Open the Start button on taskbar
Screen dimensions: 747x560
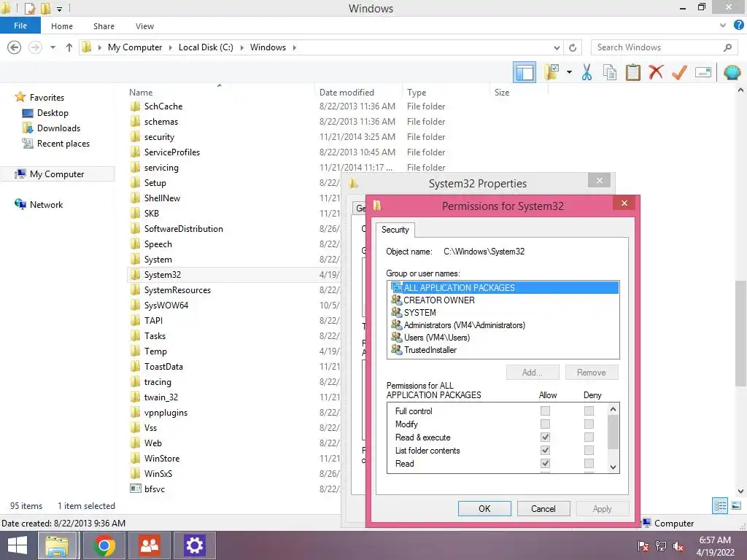coord(18,545)
